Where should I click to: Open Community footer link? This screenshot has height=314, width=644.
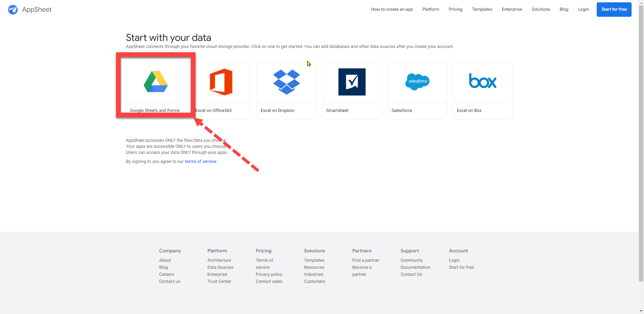[x=412, y=260]
